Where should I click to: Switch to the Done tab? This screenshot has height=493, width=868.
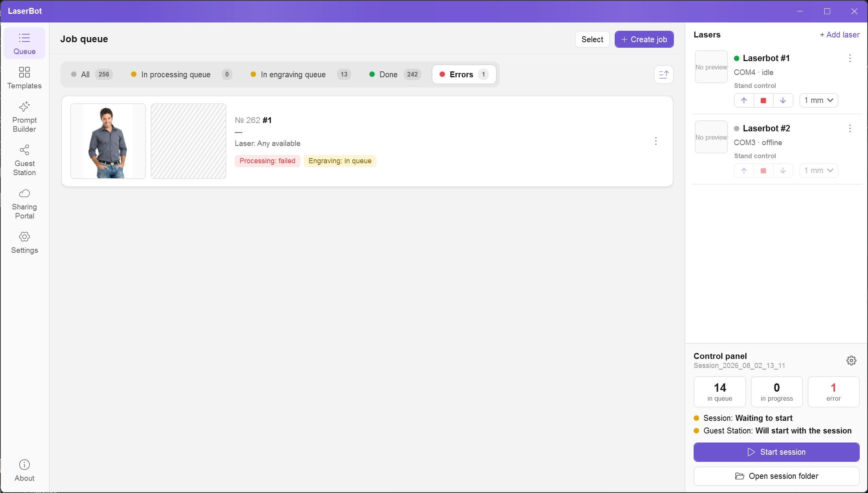(x=395, y=74)
